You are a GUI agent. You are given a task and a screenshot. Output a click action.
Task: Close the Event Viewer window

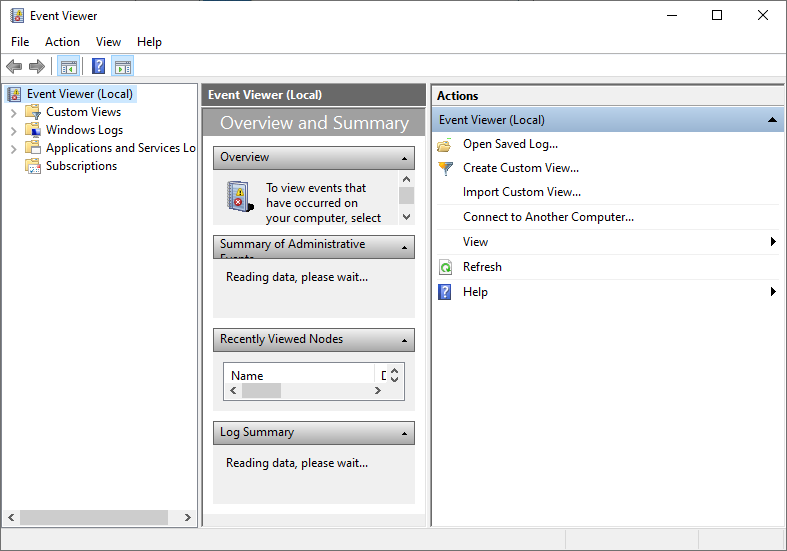763,16
